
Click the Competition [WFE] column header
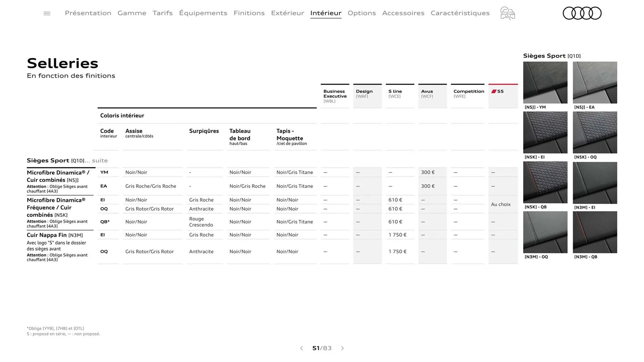click(x=468, y=96)
